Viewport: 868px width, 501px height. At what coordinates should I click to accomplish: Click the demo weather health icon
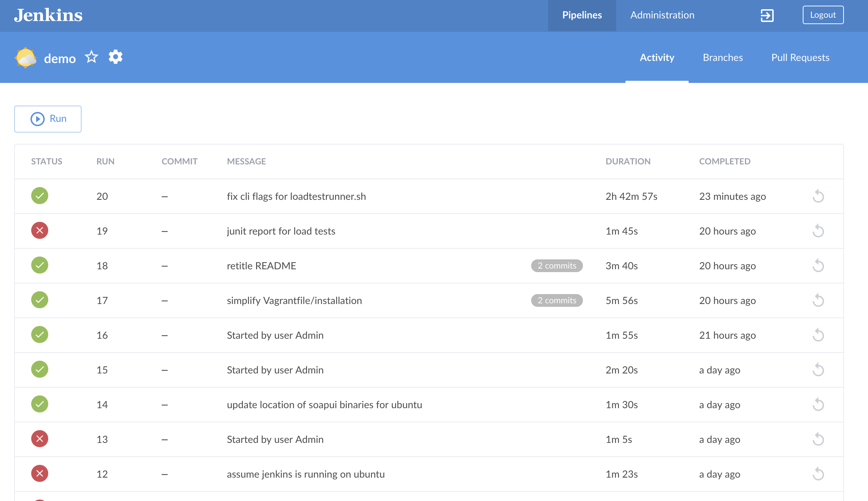pos(26,58)
